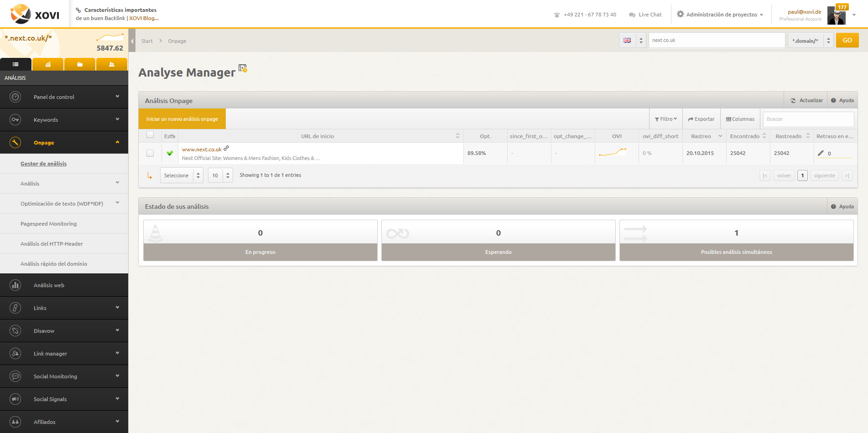This screenshot has width=868, height=433.
Task: Expand the Links menu
Action: point(117,308)
